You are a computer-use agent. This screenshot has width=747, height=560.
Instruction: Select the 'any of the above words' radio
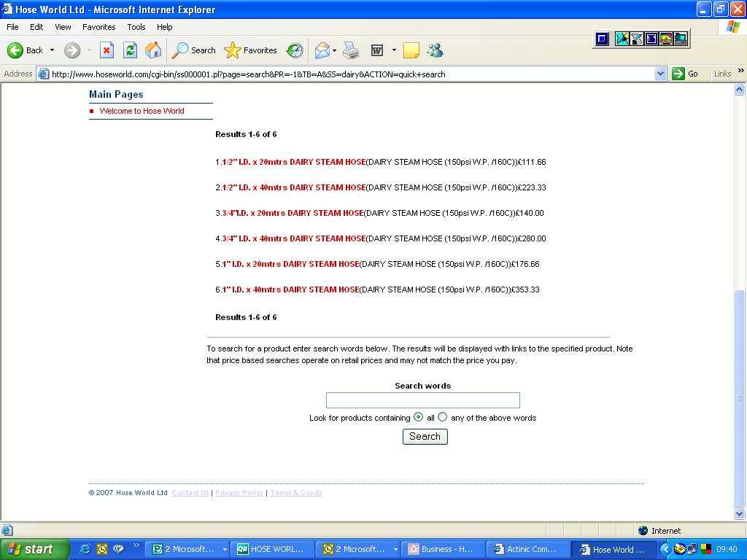coord(443,417)
